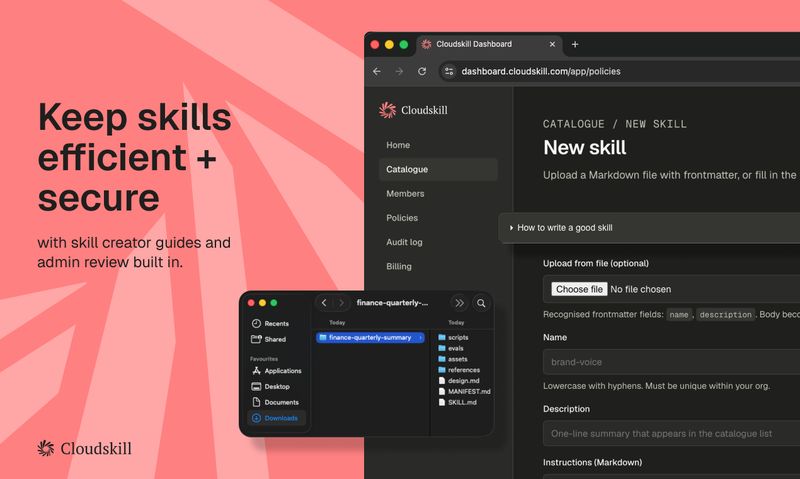The width and height of the screenshot is (800, 479).
Task: Click the Cloudskill logo in dashboard sidebar
Action: pos(413,110)
